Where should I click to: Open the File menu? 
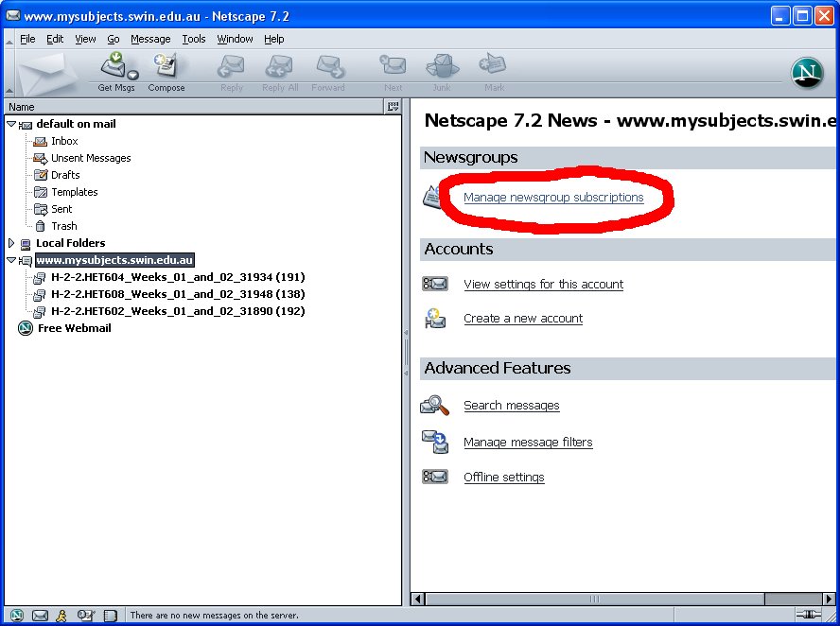tap(27, 39)
